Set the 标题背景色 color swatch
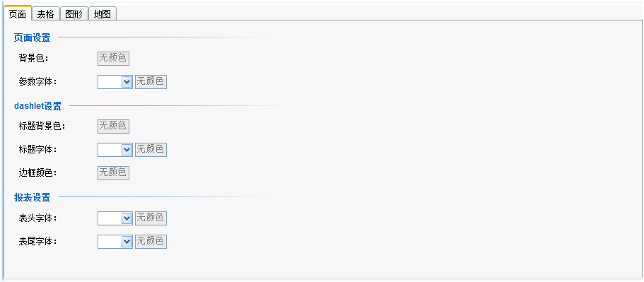This screenshot has width=644, height=282. coord(113,126)
